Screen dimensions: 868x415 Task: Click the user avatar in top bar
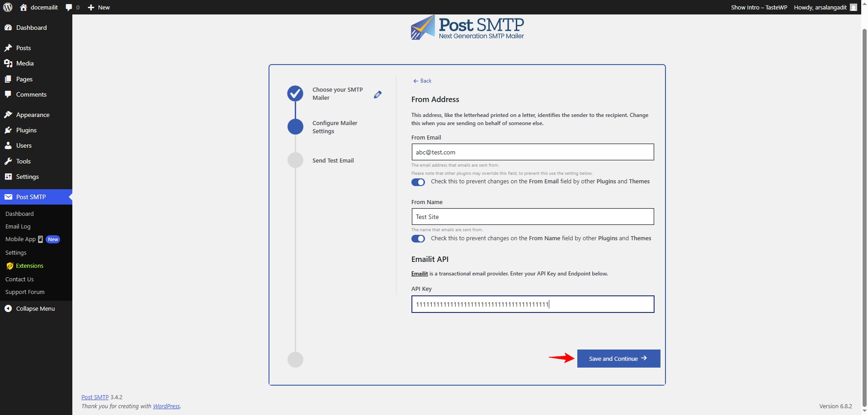tap(853, 7)
